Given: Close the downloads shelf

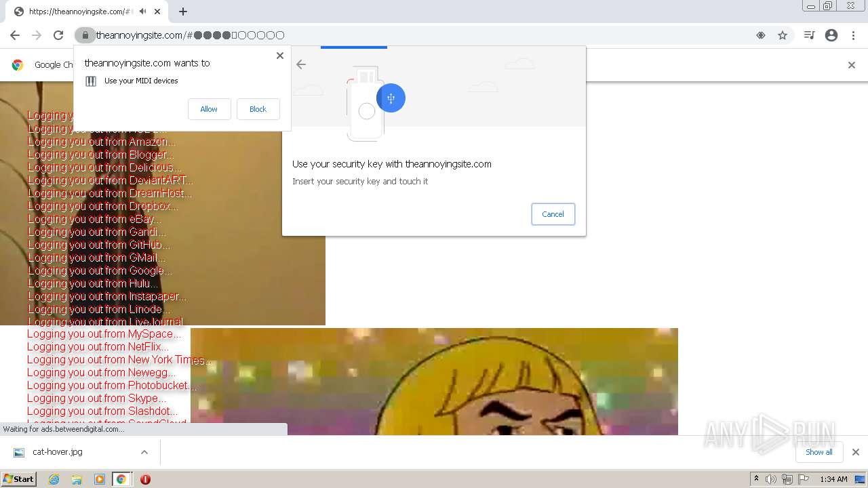Looking at the screenshot, I should 855,452.
